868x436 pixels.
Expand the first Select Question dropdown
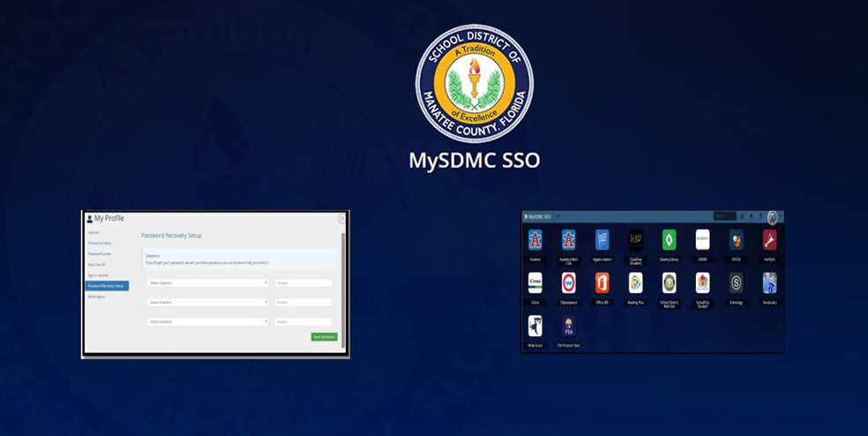207,283
